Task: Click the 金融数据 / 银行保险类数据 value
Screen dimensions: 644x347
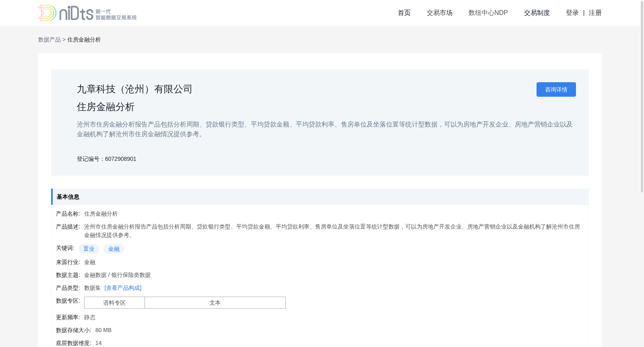Action: pos(117,275)
